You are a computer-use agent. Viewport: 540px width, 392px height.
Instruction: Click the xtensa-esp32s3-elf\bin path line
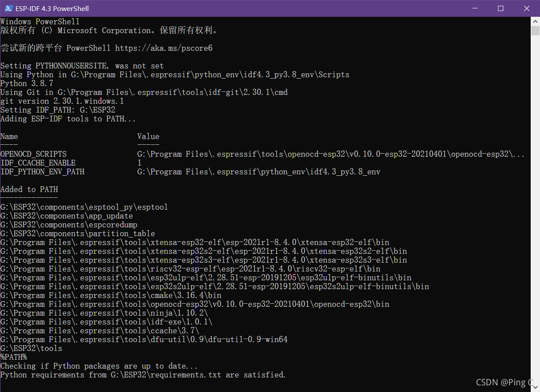pyautogui.click(x=204, y=260)
